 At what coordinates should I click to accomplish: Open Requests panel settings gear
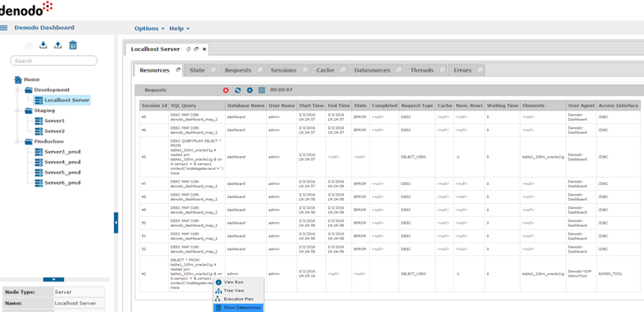[x=249, y=91]
